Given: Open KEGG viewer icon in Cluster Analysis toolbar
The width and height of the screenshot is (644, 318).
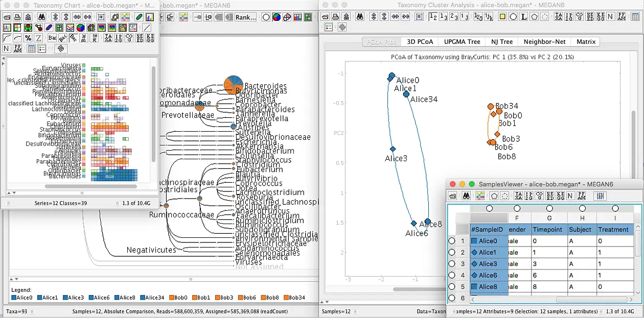Looking at the screenshot, I should coord(601,16).
